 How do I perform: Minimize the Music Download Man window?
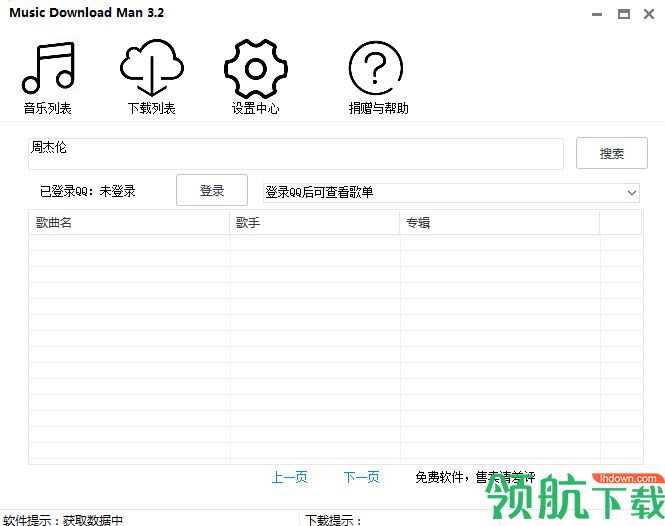pyautogui.click(x=597, y=14)
